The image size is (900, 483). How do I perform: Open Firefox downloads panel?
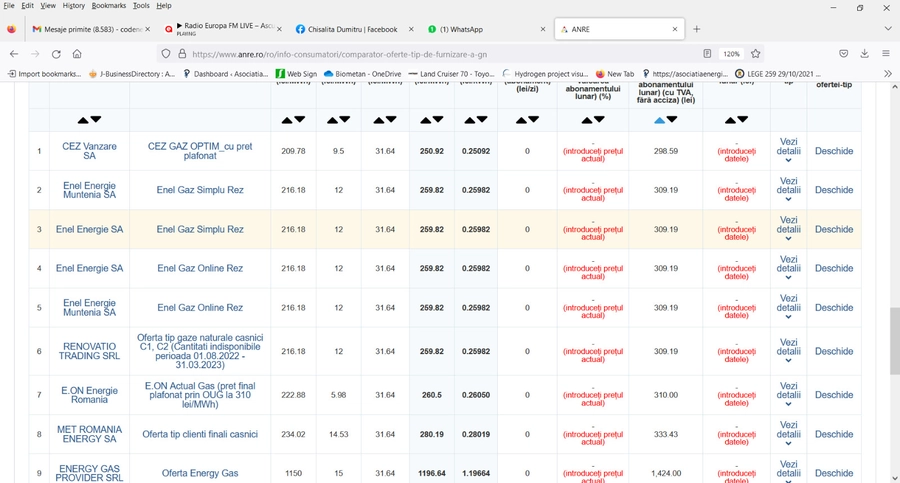tap(864, 54)
